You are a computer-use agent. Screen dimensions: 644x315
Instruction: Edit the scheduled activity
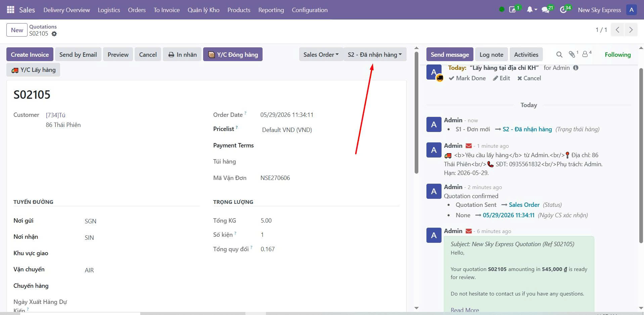pos(501,78)
